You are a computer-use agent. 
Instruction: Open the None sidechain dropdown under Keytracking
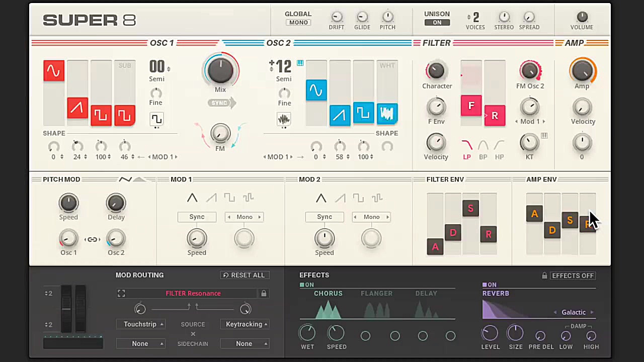point(245,344)
